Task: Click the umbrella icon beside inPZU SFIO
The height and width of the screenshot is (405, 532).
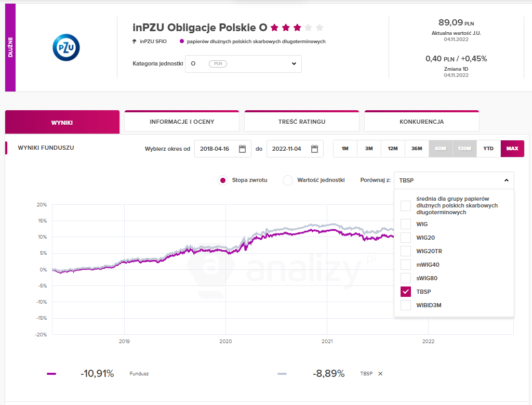Action: [x=135, y=42]
